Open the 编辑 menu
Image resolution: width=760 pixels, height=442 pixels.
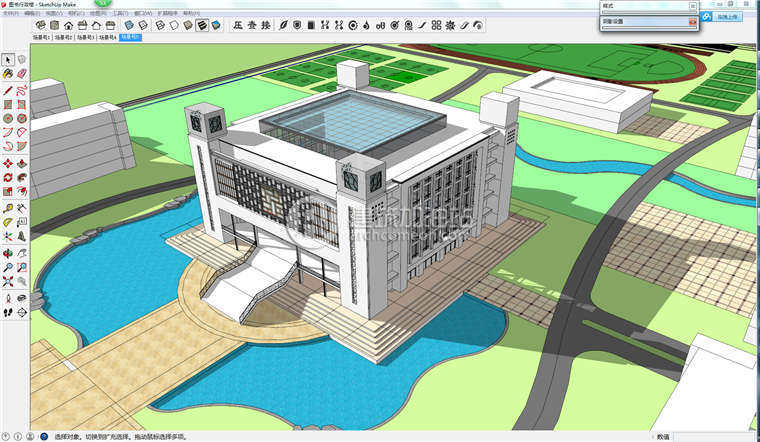(x=32, y=13)
